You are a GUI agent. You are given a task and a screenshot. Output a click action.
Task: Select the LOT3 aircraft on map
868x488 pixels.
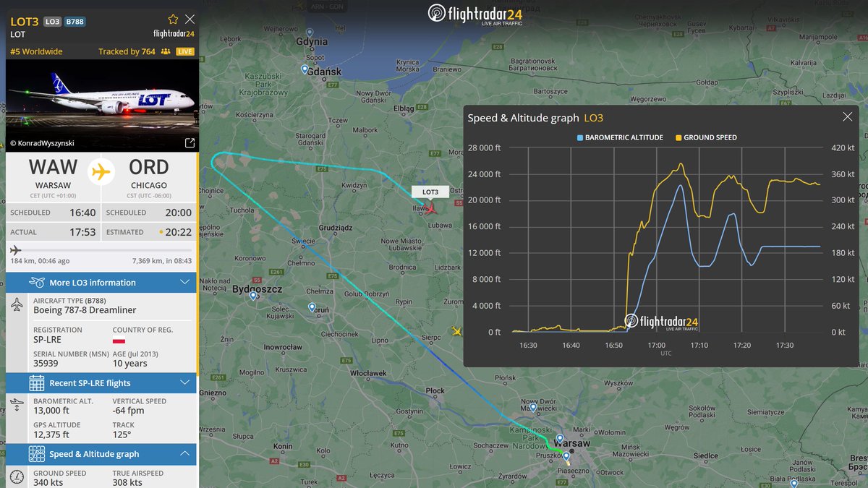tap(432, 209)
